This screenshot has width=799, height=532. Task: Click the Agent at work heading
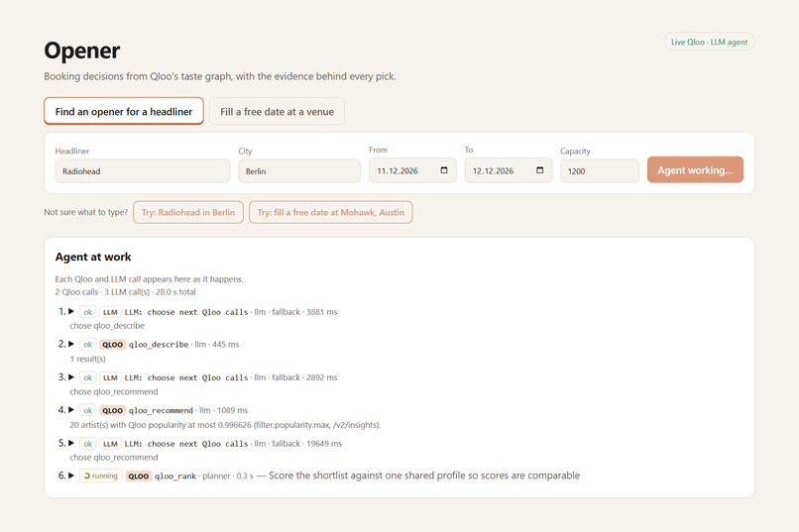(x=93, y=257)
